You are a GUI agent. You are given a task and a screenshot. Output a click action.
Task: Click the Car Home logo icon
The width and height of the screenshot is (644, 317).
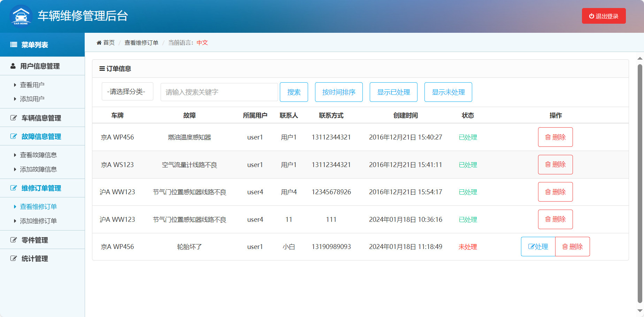[21, 16]
